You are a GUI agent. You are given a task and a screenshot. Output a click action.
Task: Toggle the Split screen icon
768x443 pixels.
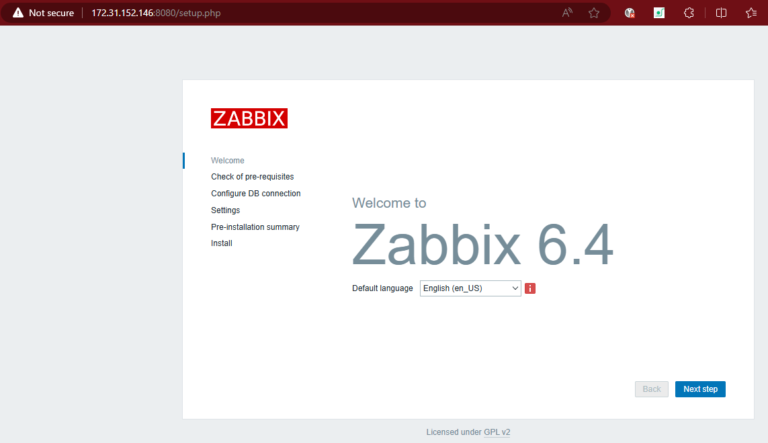click(721, 13)
